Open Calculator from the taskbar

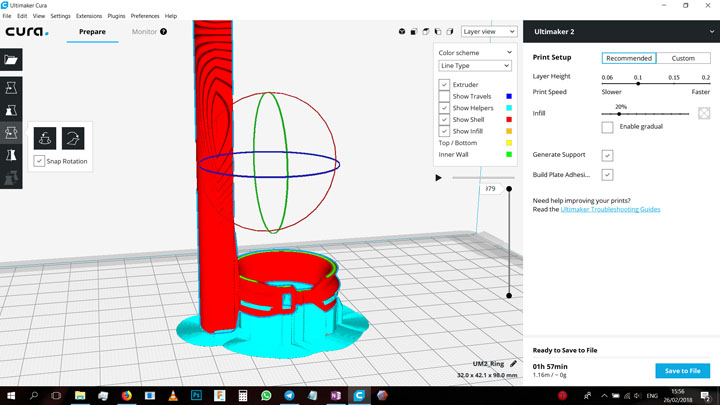point(243,395)
